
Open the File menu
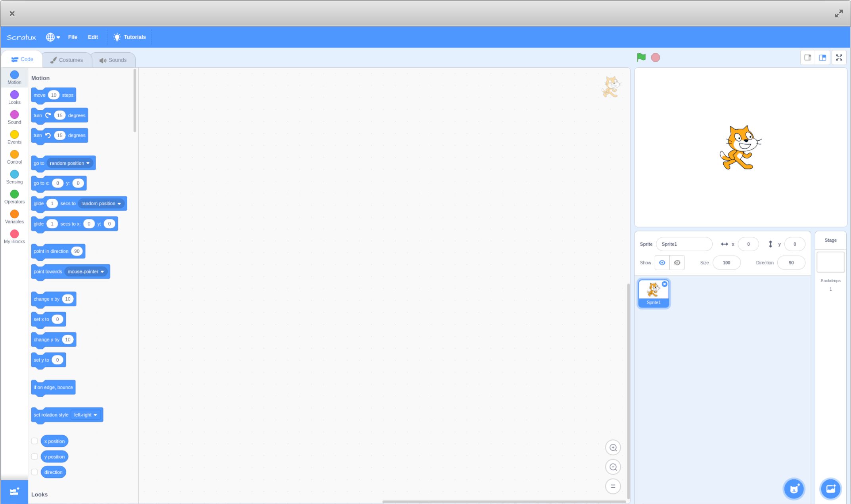click(73, 37)
